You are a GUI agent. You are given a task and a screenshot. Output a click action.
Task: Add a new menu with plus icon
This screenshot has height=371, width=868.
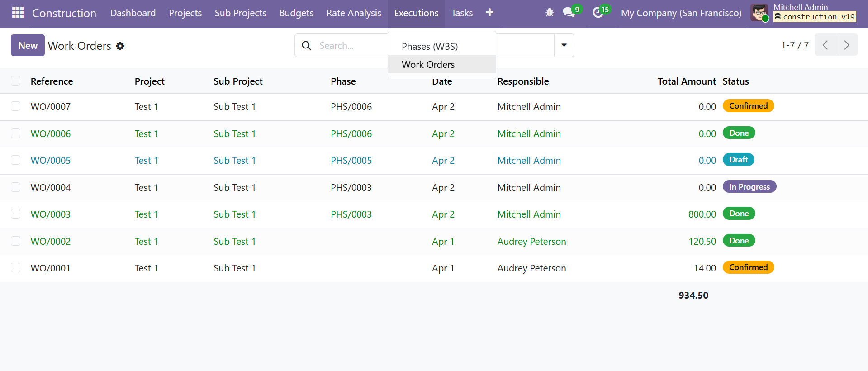(489, 12)
